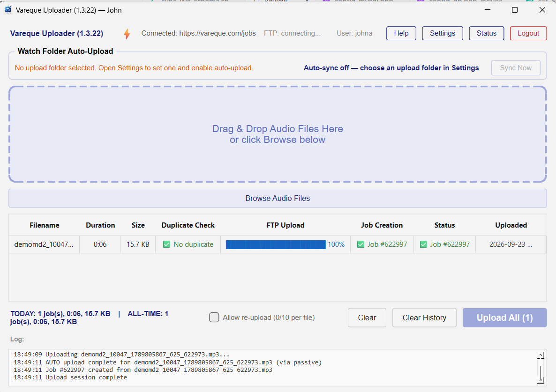The height and width of the screenshot is (392, 556).
Task: Click the Status column header
Action: coord(444,225)
